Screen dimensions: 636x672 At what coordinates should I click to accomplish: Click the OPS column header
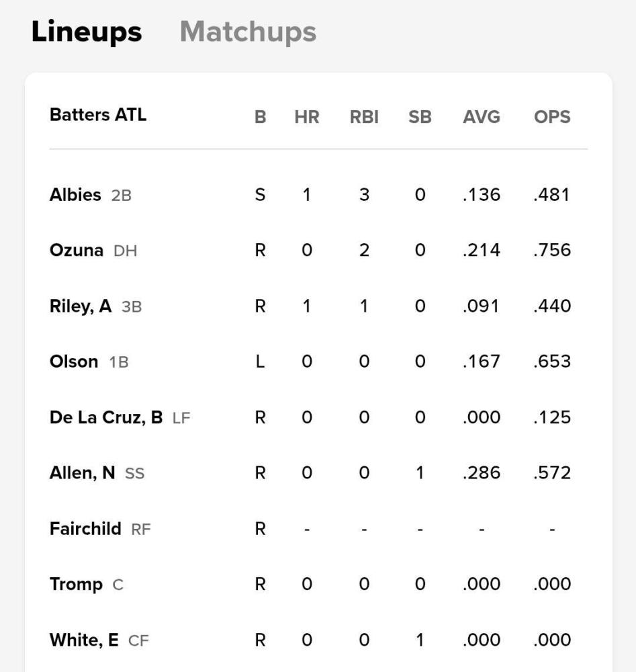tap(552, 117)
